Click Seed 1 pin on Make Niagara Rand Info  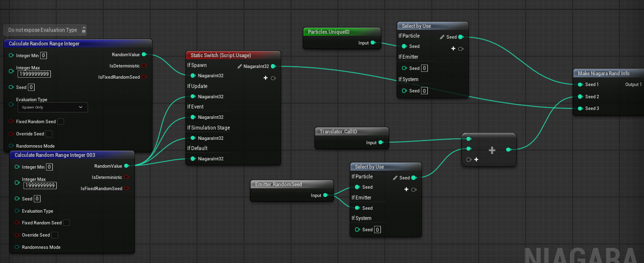tap(580, 85)
